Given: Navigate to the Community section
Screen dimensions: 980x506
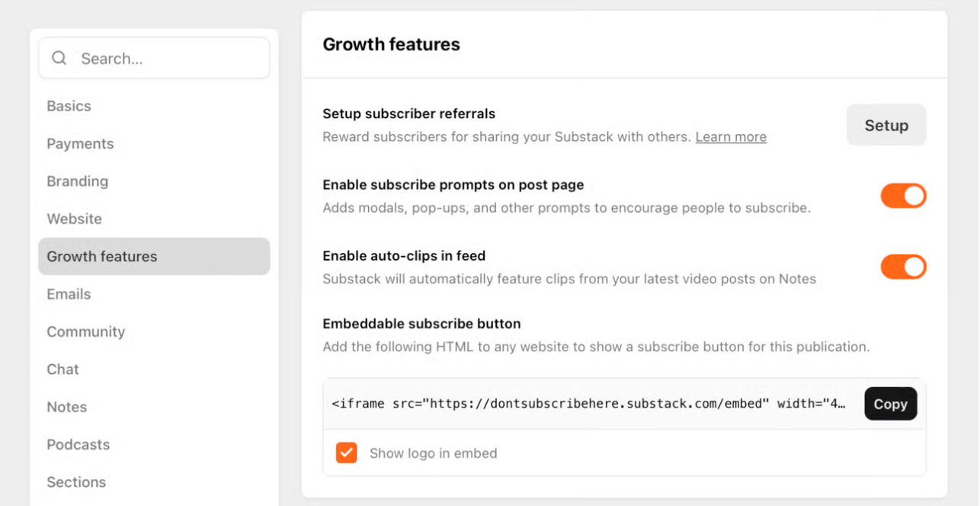Looking at the screenshot, I should pos(85,331).
